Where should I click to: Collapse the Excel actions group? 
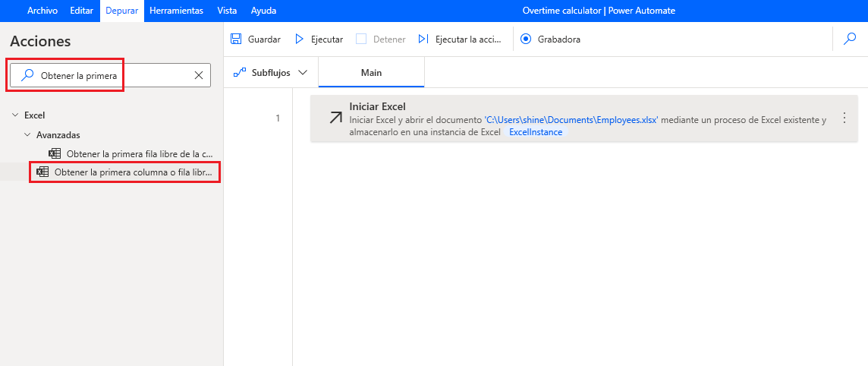(x=15, y=115)
